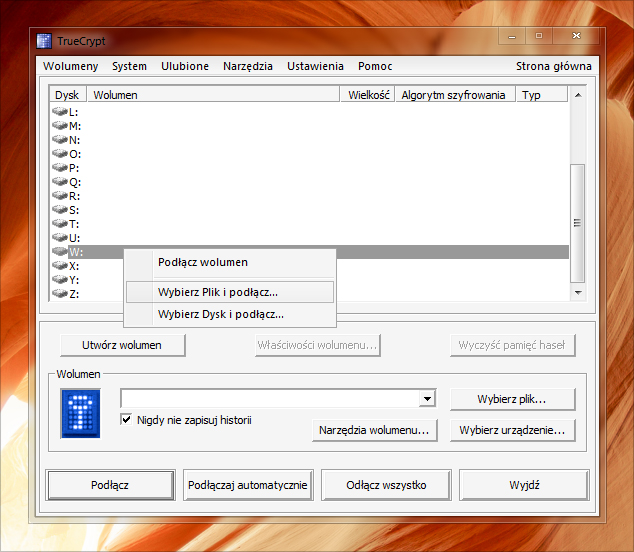Open the Wolumeny menu
The image size is (634, 552).
(x=71, y=66)
